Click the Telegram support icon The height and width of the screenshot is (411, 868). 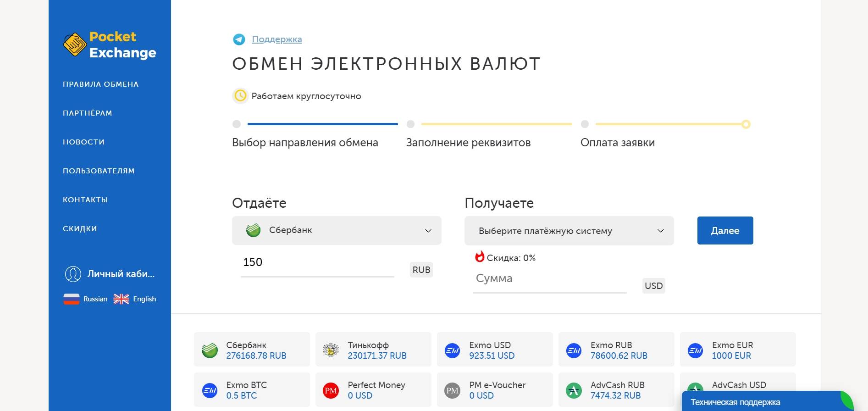pos(239,39)
